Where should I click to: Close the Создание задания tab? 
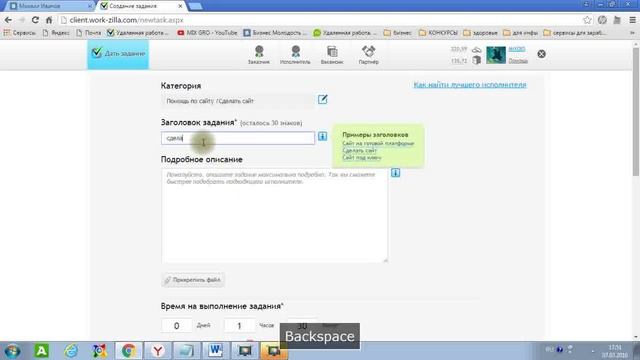[180, 6]
